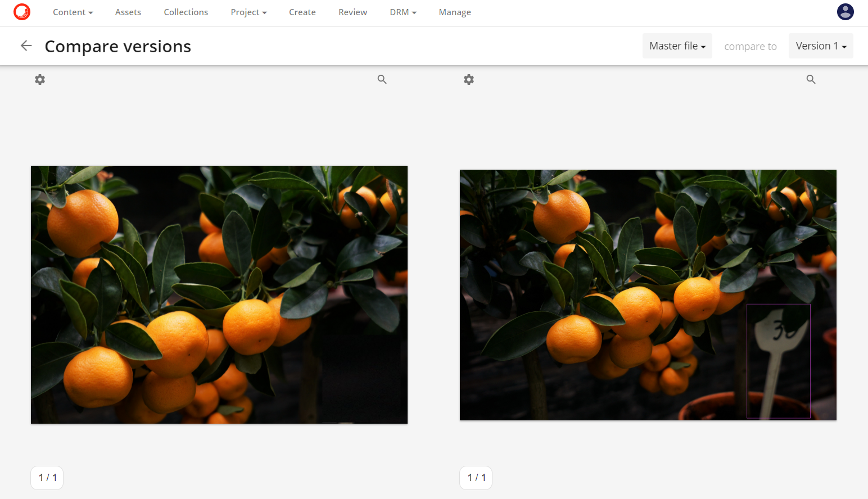The width and height of the screenshot is (868, 499).
Task: Click the left panel magnifier zoom icon
Action: click(x=382, y=80)
